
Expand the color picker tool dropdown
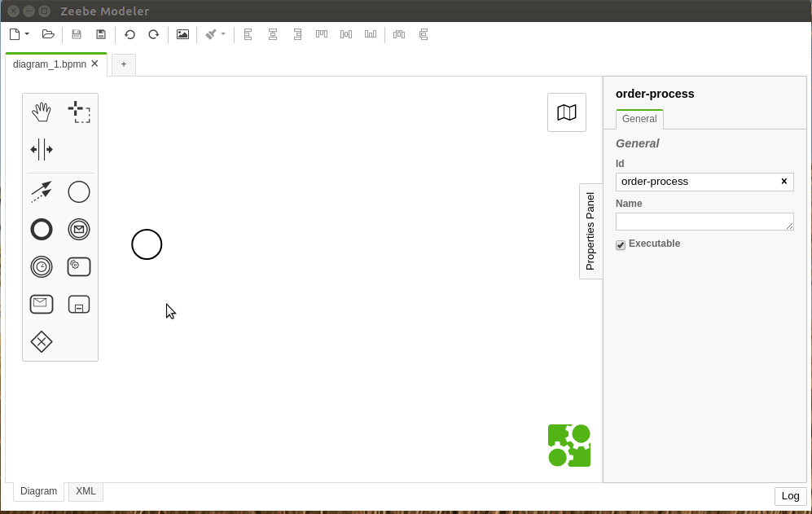(x=223, y=34)
